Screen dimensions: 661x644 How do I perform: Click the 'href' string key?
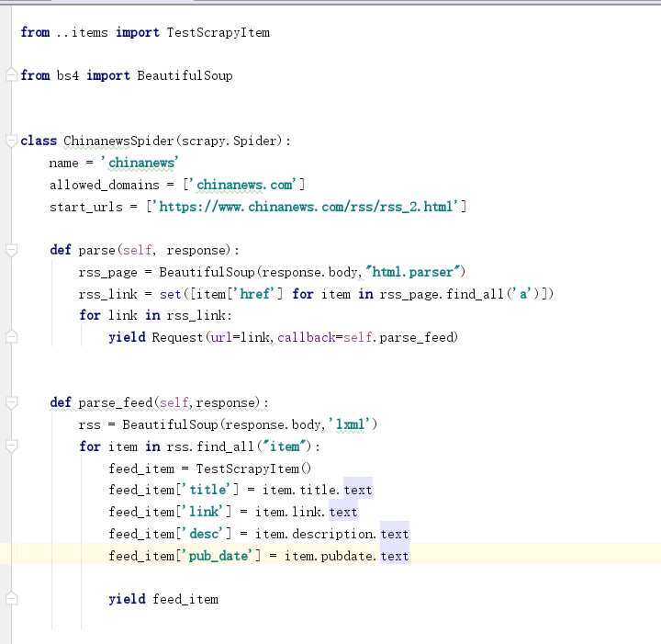tap(254, 294)
